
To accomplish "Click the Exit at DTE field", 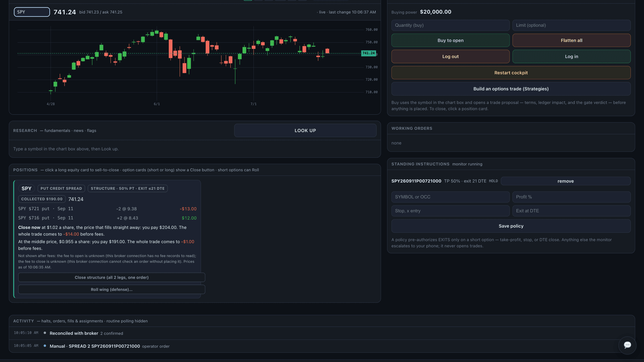I will (x=572, y=211).
